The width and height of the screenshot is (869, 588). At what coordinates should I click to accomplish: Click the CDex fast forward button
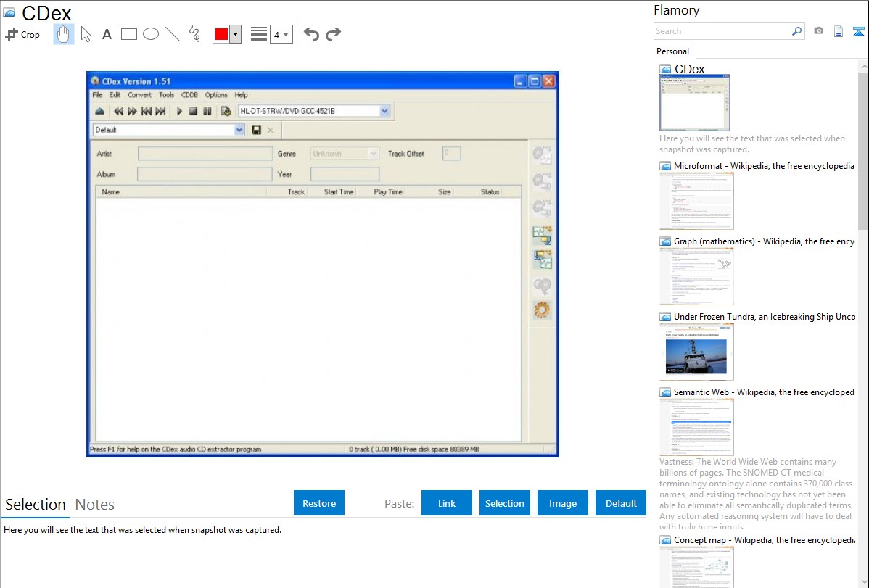click(132, 111)
